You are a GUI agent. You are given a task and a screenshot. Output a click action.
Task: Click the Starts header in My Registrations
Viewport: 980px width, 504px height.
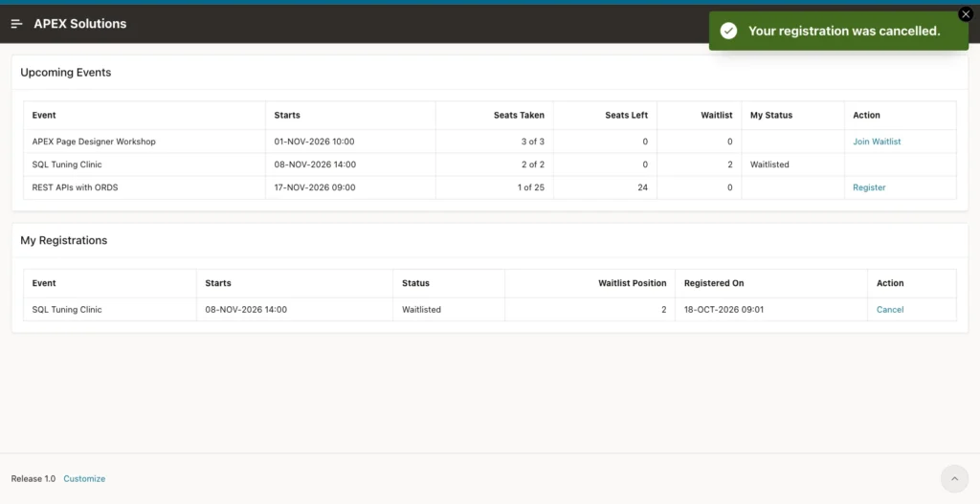pyautogui.click(x=218, y=283)
